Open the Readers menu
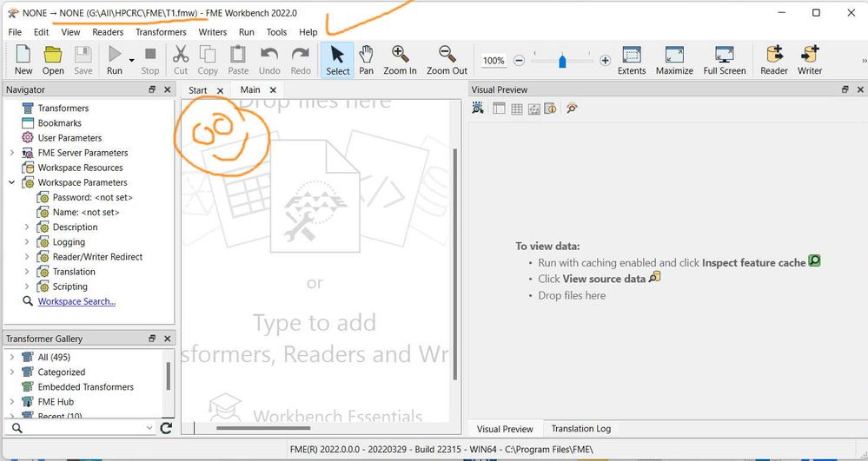This screenshot has width=868, height=461. (x=108, y=32)
